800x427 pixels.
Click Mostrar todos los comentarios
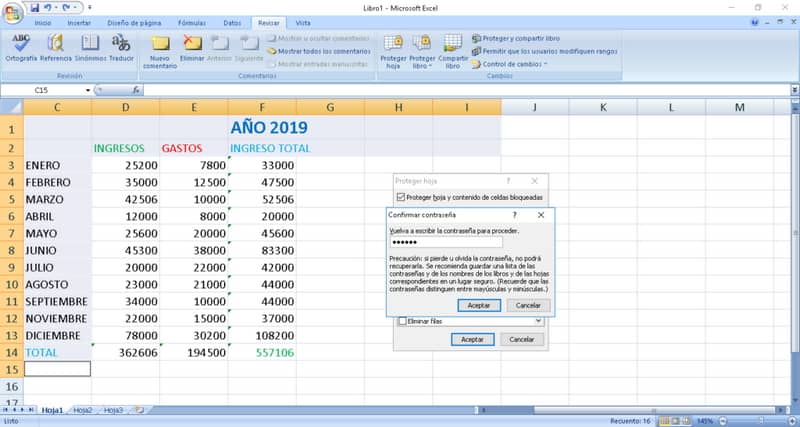click(319, 51)
